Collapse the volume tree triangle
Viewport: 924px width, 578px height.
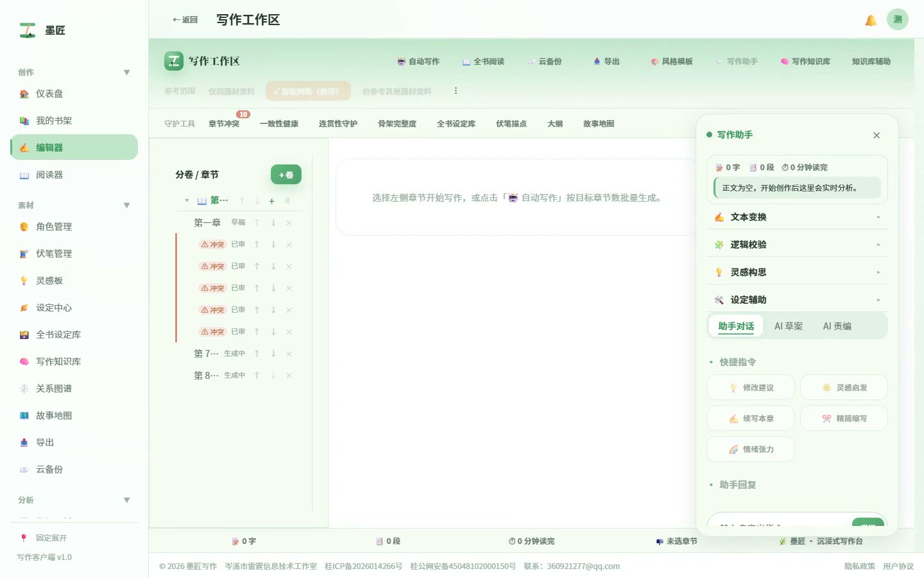coord(187,201)
